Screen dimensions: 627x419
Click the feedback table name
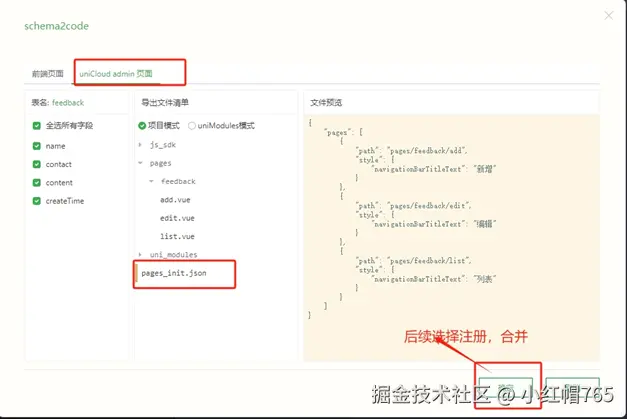click(x=68, y=103)
